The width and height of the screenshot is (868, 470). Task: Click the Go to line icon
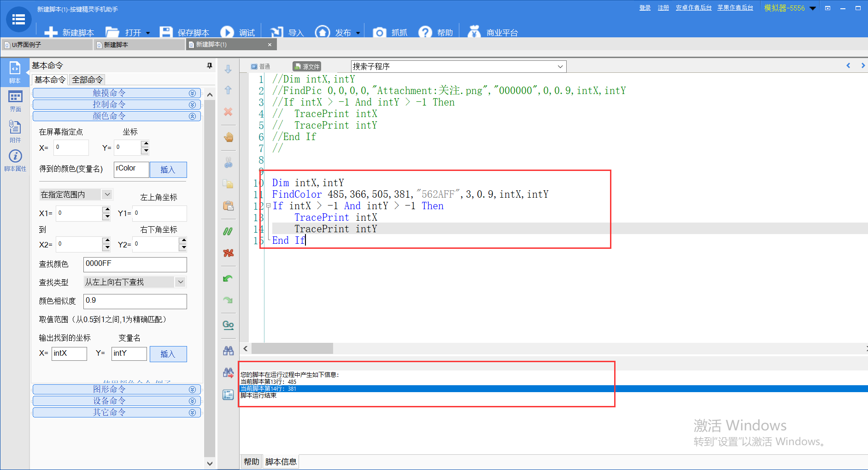(228, 325)
